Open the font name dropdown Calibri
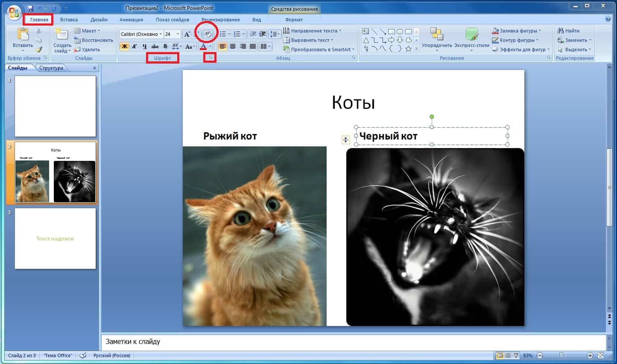This screenshot has height=364, width=617. (x=161, y=34)
